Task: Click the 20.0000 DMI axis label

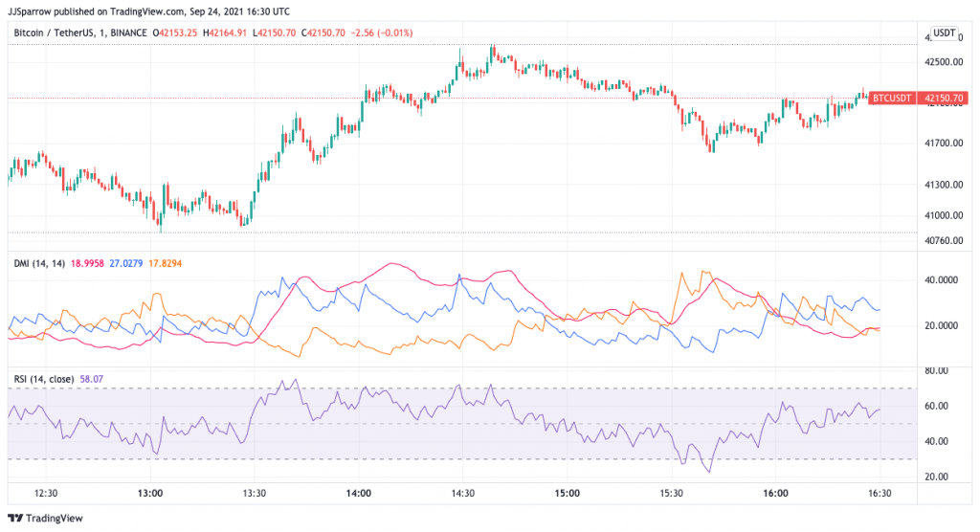Action: click(942, 325)
